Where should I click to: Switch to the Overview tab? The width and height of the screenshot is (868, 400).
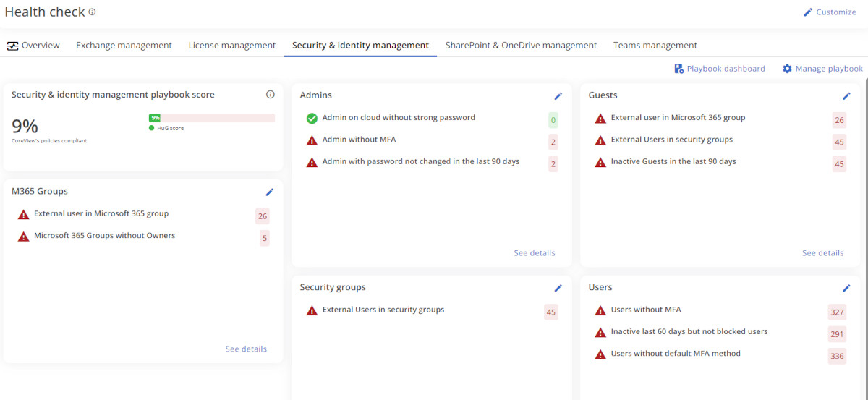pos(33,46)
